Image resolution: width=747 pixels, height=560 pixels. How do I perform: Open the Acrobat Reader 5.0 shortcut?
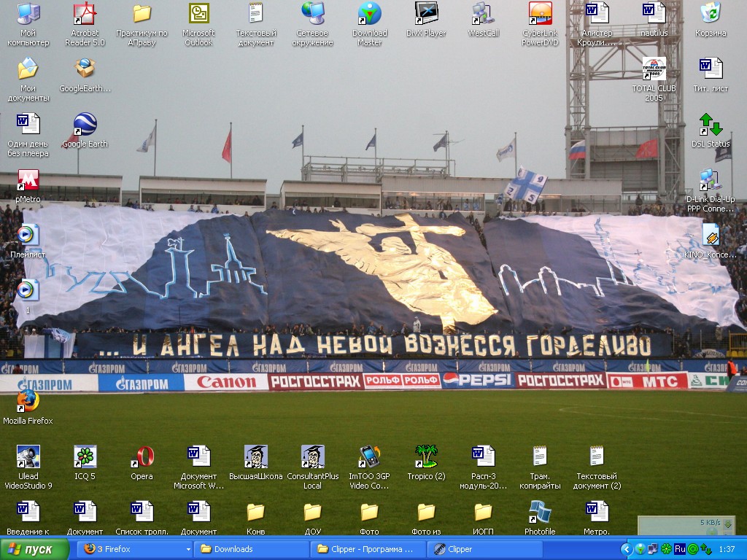(85, 14)
